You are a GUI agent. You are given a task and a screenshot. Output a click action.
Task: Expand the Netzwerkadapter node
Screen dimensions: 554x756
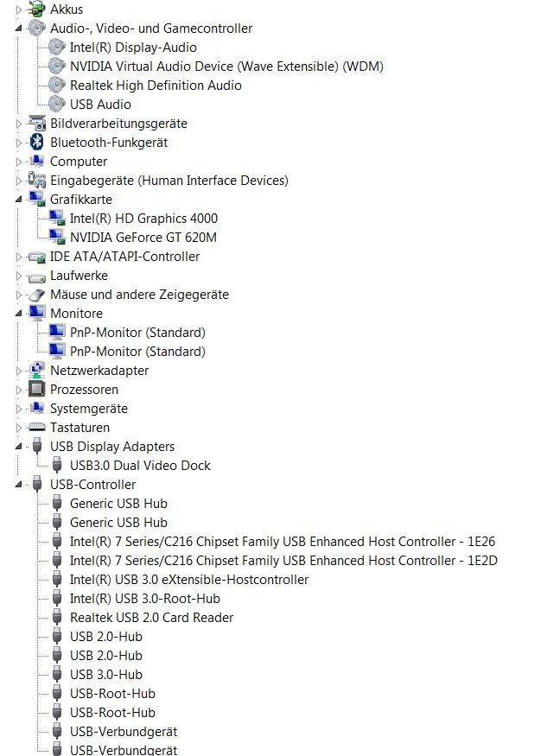point(19,371)
